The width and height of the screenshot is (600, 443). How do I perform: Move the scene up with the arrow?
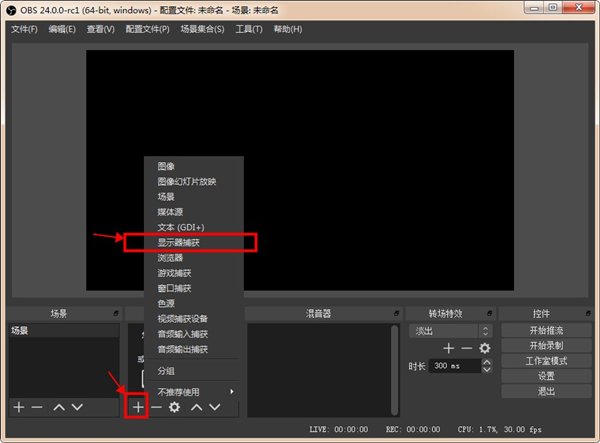click(x=59, y=407)
